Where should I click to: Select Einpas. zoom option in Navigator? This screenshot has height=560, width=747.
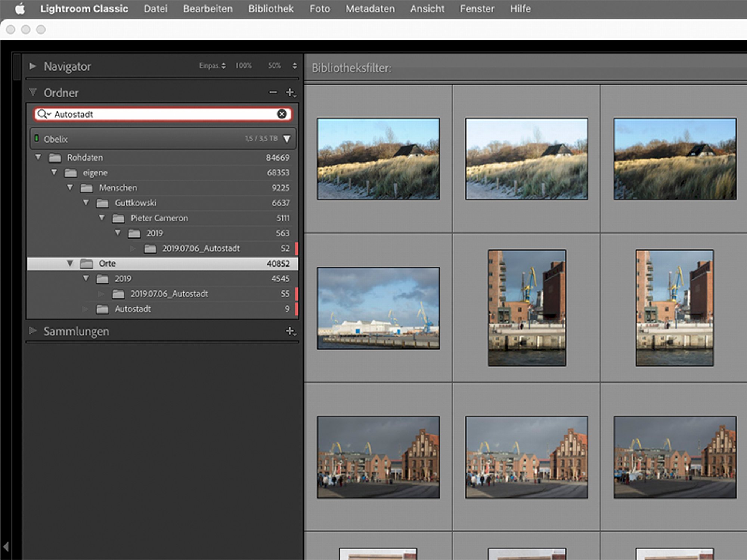tap(212, 66)
